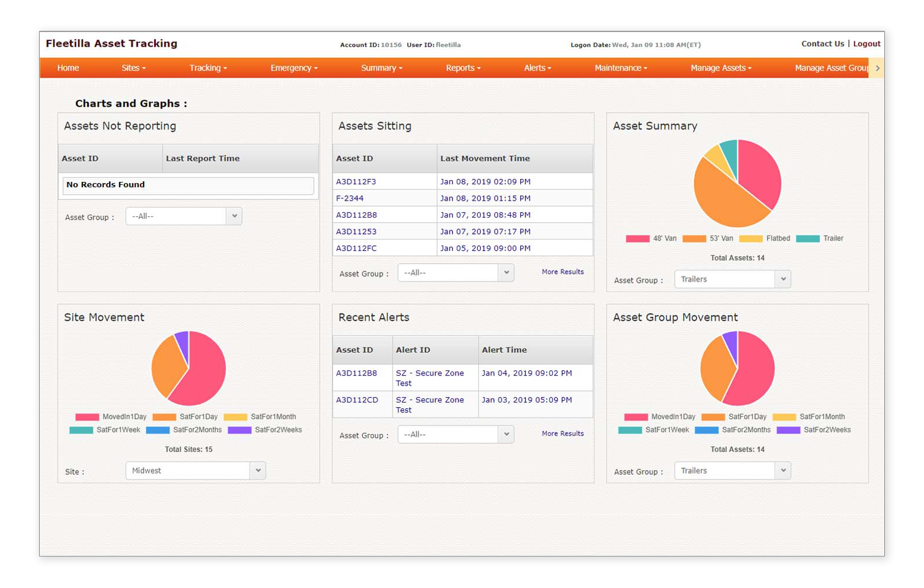Viewport: 924px width, 588px height.
Task: Open Asset Group dropdown in Asset Summary
Action: click(733, 279)
